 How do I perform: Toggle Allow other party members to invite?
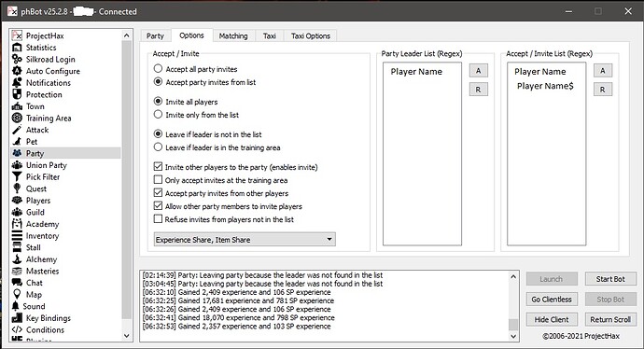pos(158,205)
